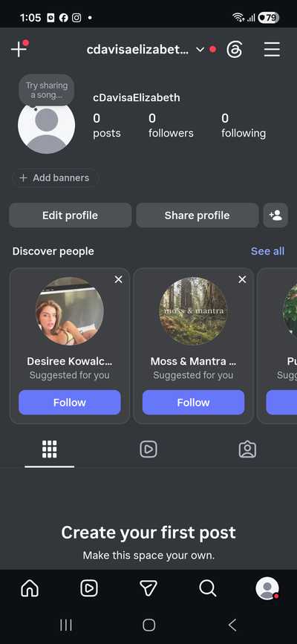The width and height of the screenshot is (297, 644).
Task: Open Threads via the Threads icon
Action: click(x=235, y=50)
